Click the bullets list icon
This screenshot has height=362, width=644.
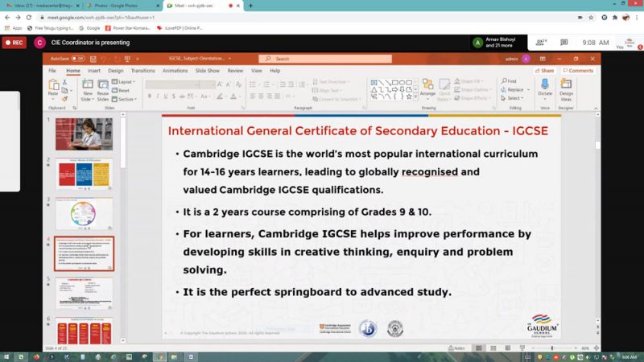(x=253, y=84)
